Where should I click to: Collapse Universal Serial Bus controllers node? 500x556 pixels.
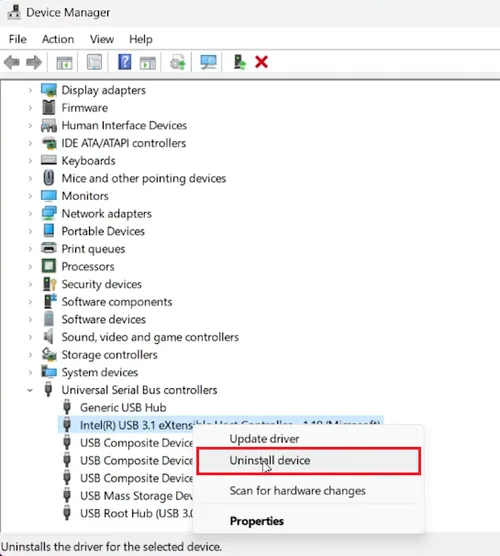(30, 390)
